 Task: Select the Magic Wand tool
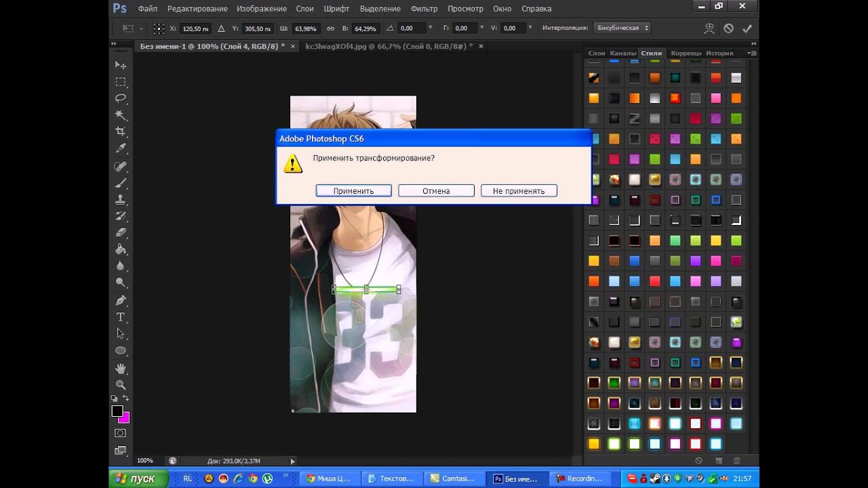coord(121,115)
